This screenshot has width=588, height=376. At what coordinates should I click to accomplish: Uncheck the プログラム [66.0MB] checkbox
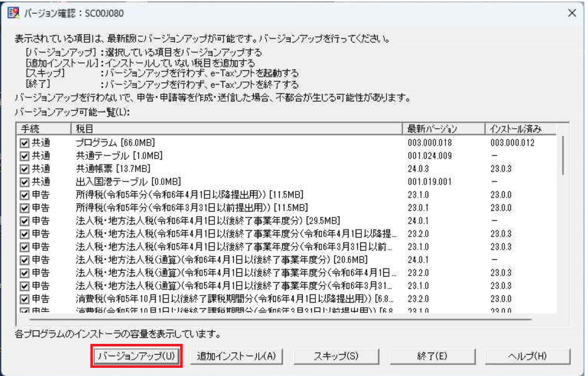click(24, 143)
